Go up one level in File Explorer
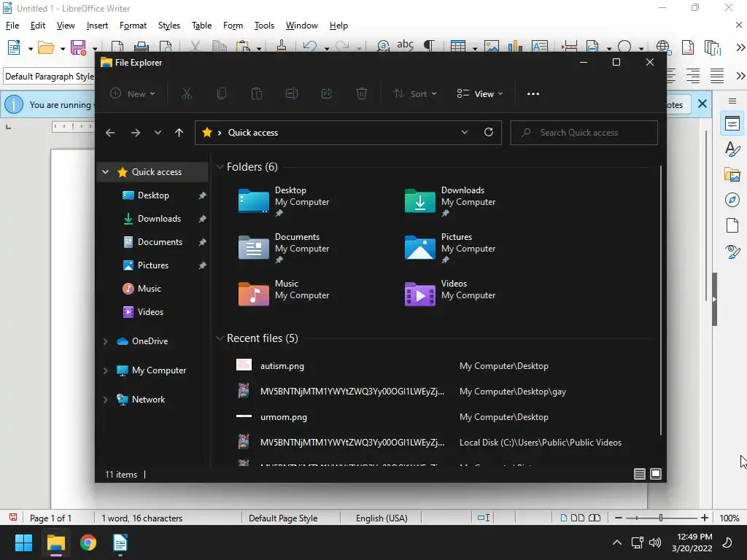747x560 pixels. (x=179, y=133)
